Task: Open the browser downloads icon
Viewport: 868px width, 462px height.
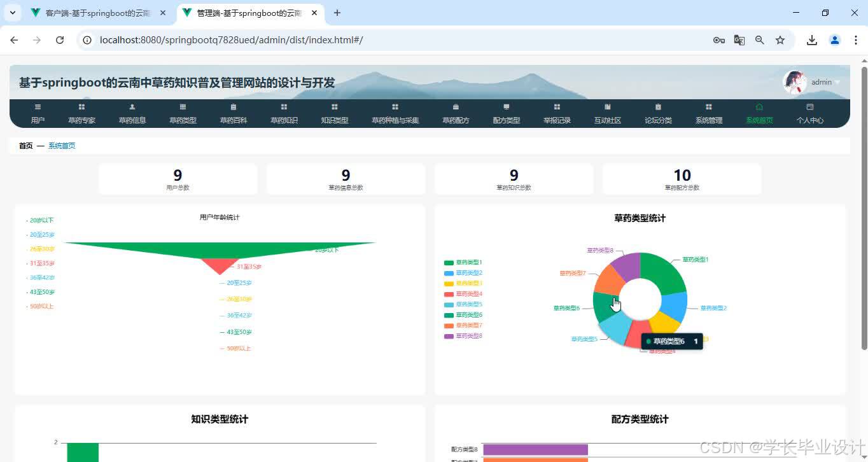Action: 812,40
